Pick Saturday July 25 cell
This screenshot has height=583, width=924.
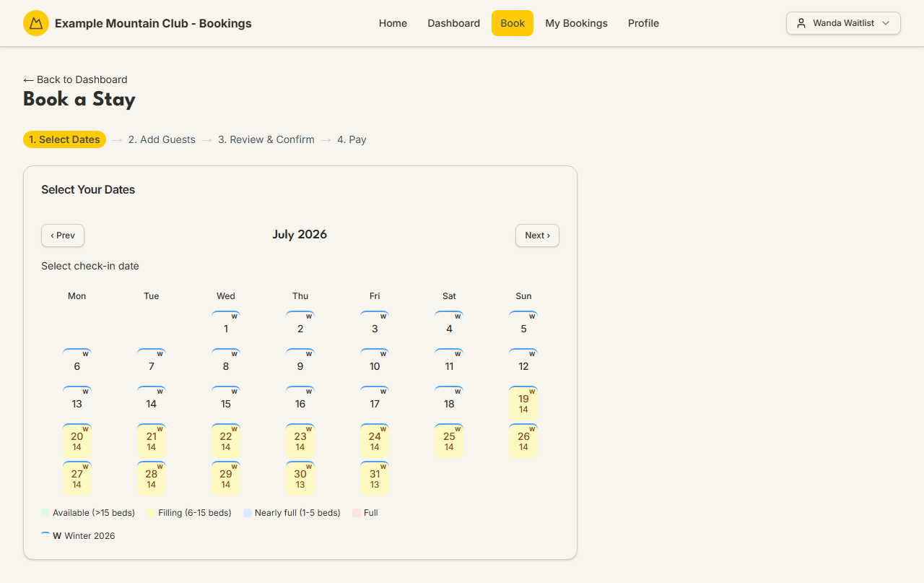[x=449, y=440]
